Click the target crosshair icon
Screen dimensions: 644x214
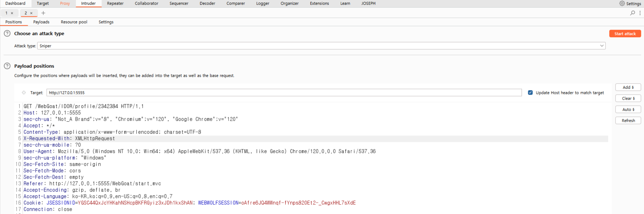(x=24, y=93)
